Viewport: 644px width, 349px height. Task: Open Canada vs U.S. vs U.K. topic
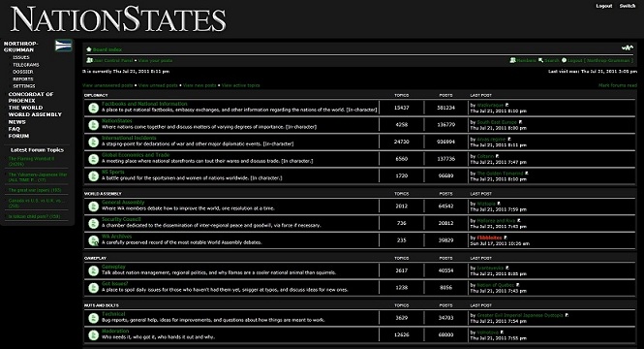(36, 203)
